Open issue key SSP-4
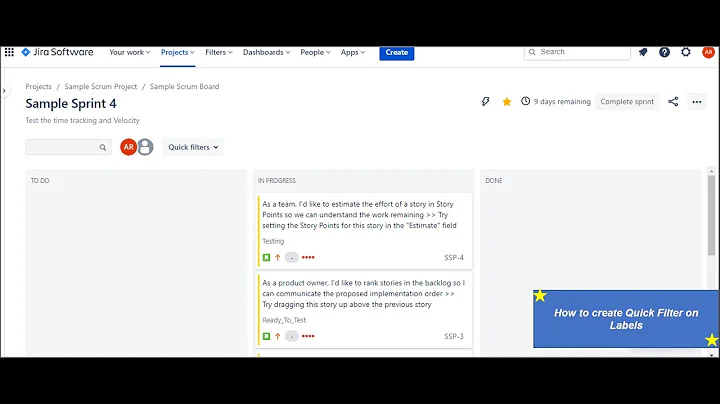Screen dimensions: 720x404 tap(454, 258)
